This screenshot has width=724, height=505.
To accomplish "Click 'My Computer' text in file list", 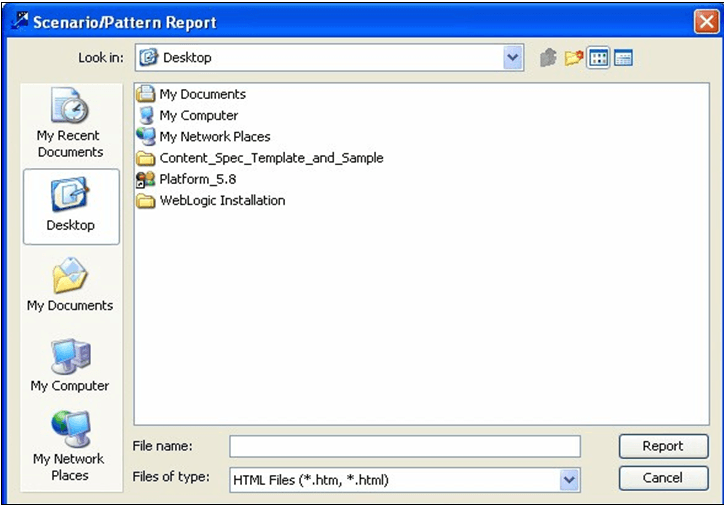I will point(199,115).
